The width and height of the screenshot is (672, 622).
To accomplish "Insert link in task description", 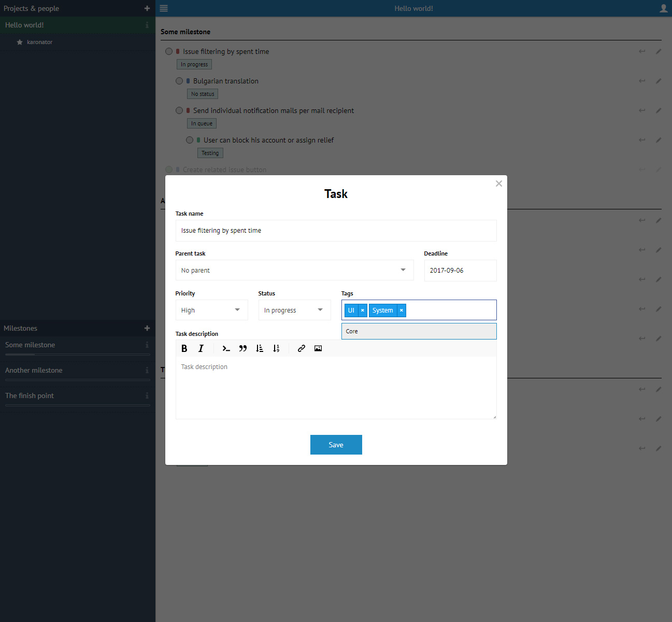I will [301, 348].
